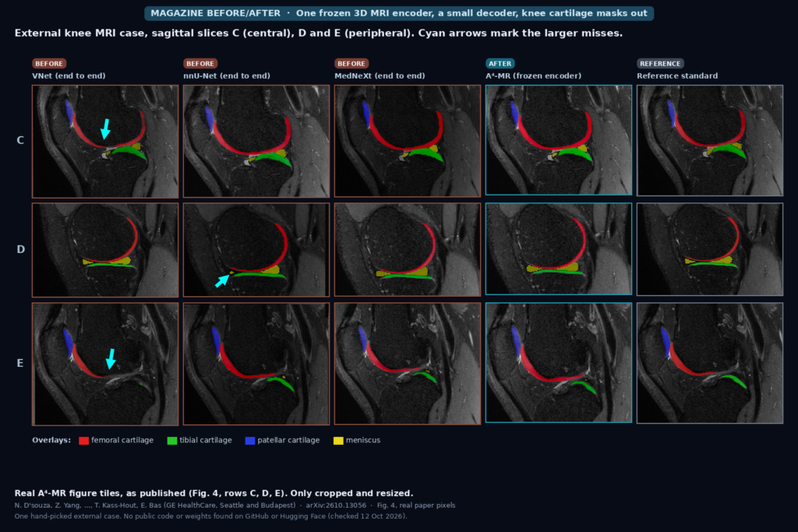Click the row label D
This screenshot has width=798, height=532.
[x=20, y=249]
